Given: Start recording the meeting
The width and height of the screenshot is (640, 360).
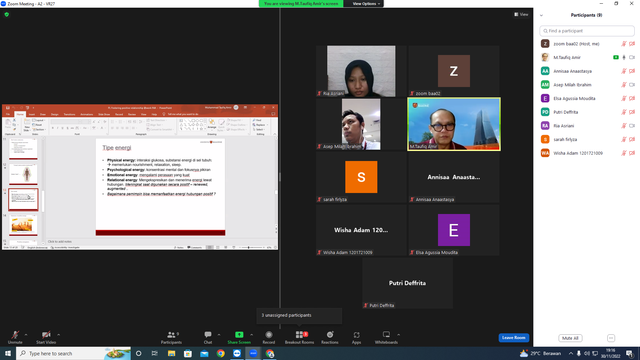Looking at the screenshot, I should [x=269, y=337].
